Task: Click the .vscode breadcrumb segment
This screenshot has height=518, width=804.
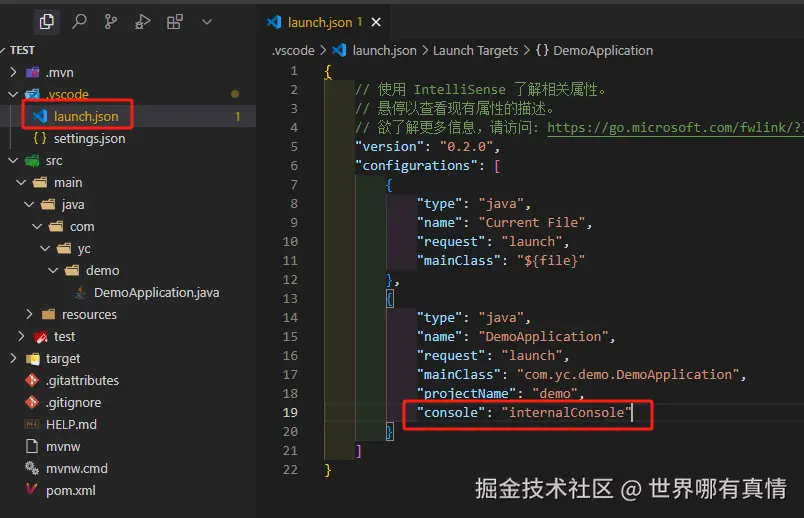Action: pyautogui.click(x=293, y=50)
